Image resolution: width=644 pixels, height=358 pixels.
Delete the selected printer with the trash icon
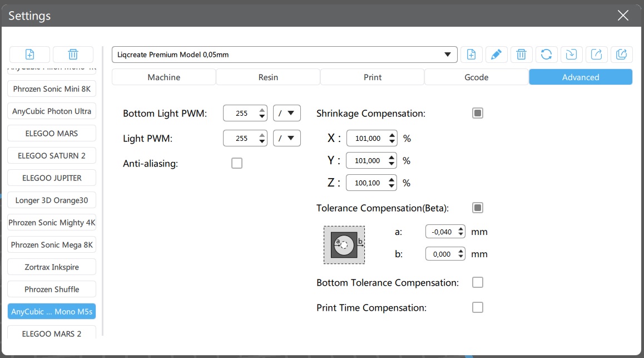coord(73,54)
